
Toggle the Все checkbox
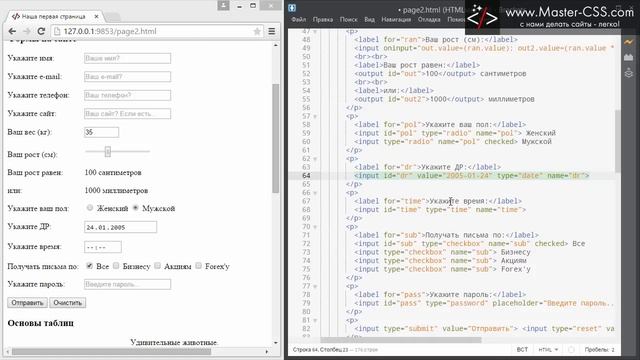click(89, 266)
